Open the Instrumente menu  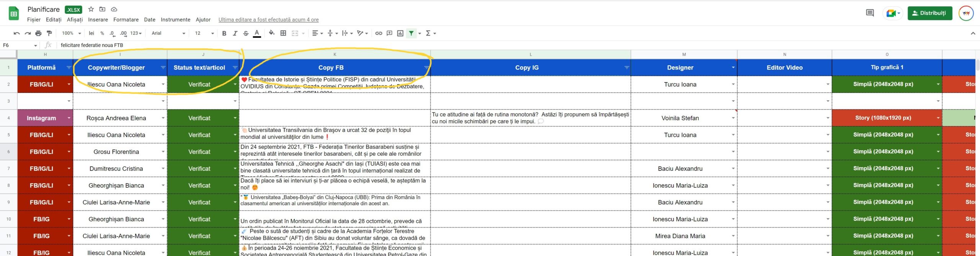tap(175, 20)
